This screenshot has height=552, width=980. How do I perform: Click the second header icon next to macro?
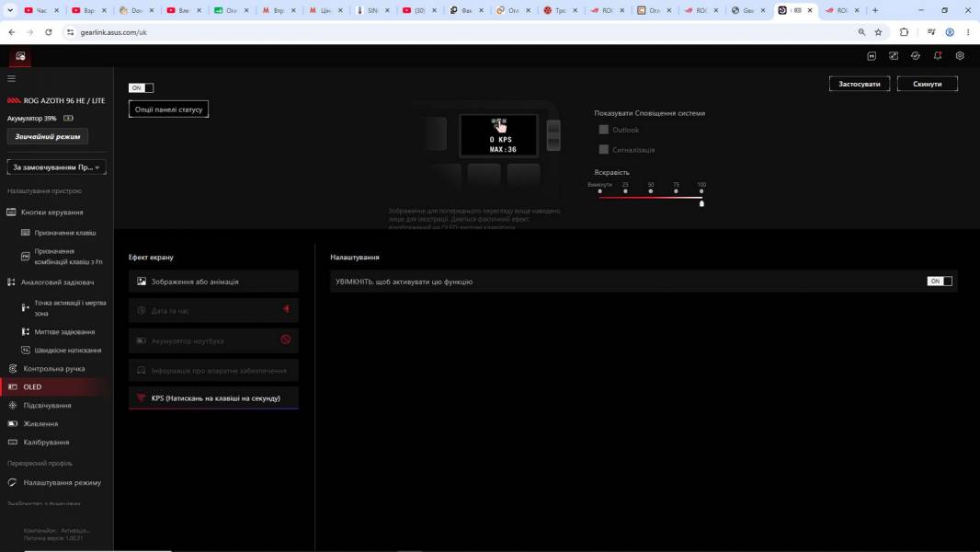pos(894,55)
